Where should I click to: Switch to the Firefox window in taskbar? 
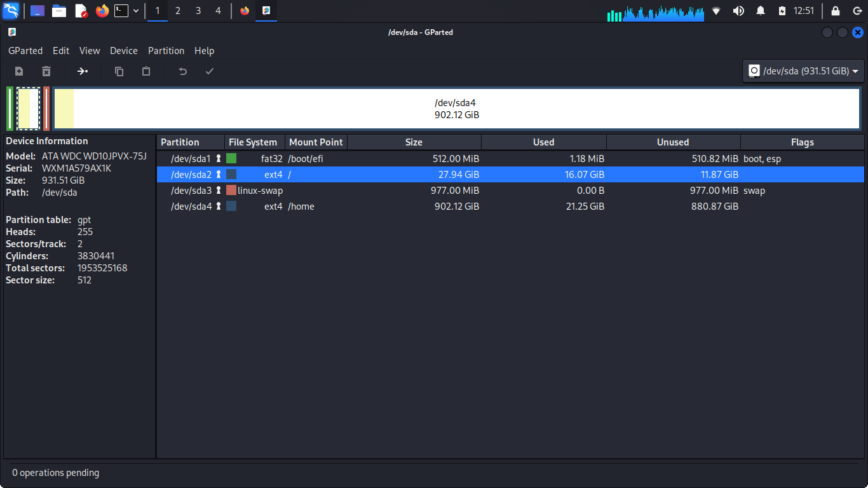(x=245, y=11)
